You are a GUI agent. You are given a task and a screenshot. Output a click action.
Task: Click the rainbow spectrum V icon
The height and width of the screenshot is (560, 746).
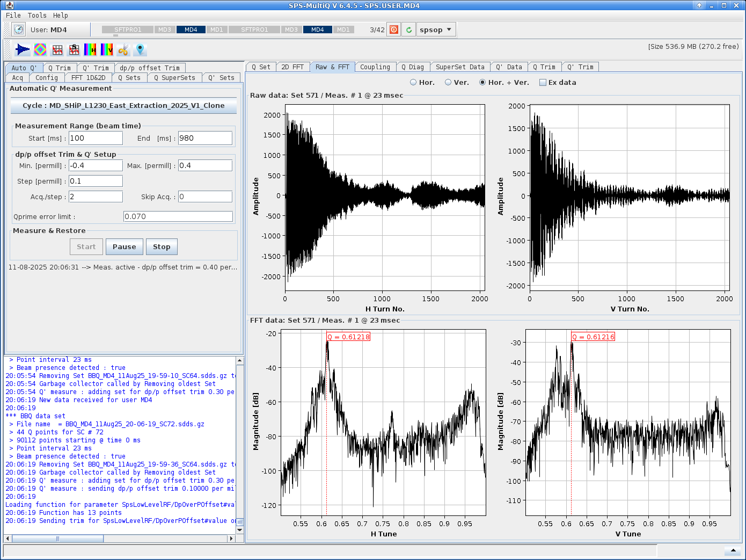pyautogui.click(x=107, y=50)
